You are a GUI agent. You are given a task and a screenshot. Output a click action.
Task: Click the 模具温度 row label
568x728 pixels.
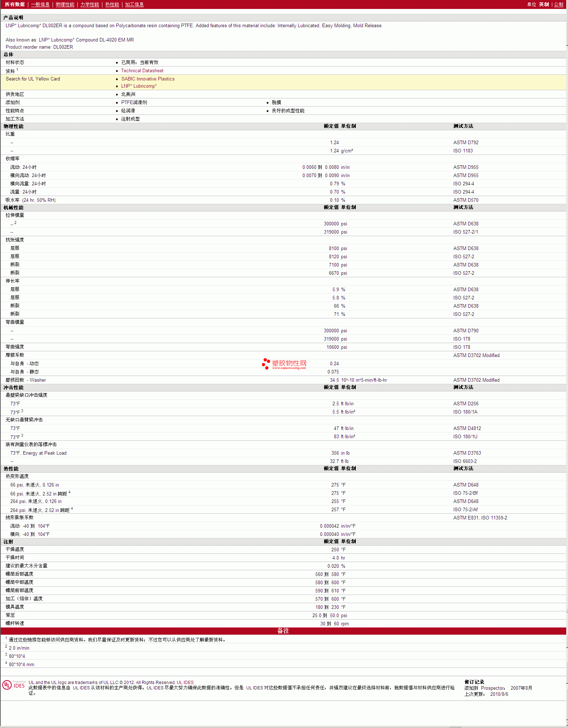pyautogui.click(x=15, y=607)
